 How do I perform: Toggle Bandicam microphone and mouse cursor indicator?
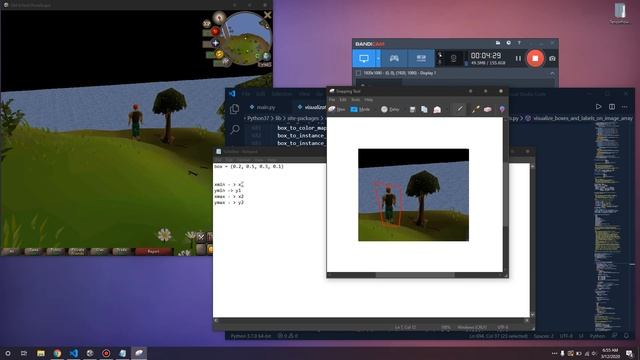coord(440,58)
